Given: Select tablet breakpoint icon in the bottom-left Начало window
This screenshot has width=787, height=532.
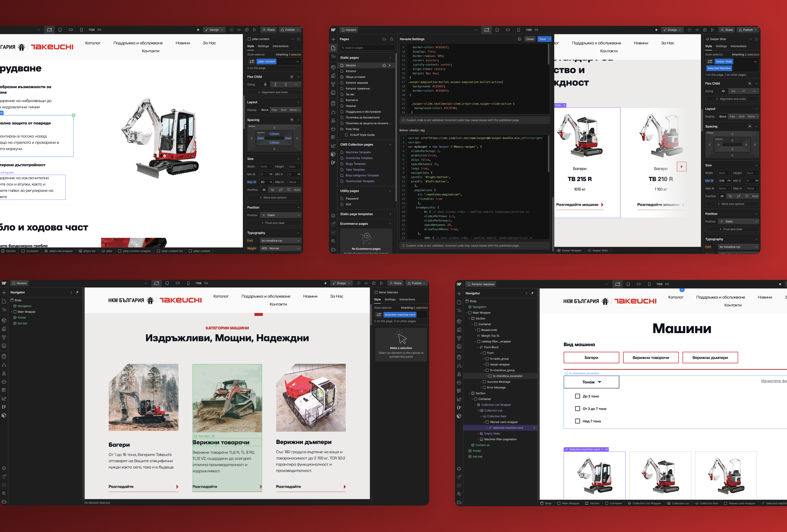Looking at the screenshot, I should 167,283.
